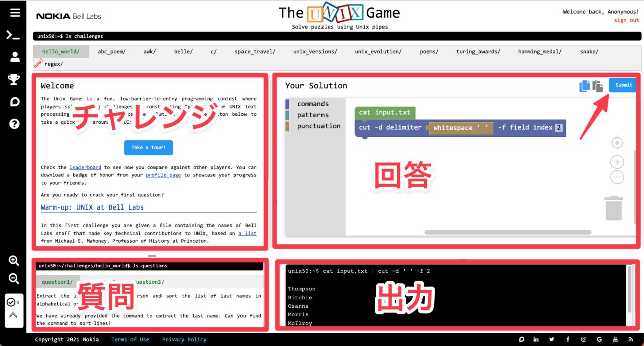Switch to the space_travel challenge tab
The image size is (644, 346).
click(255, 51)
